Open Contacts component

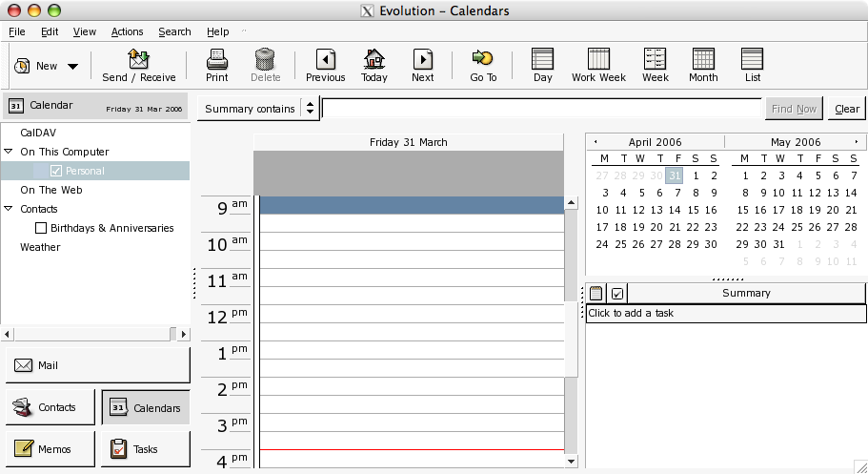coord(50,407)
